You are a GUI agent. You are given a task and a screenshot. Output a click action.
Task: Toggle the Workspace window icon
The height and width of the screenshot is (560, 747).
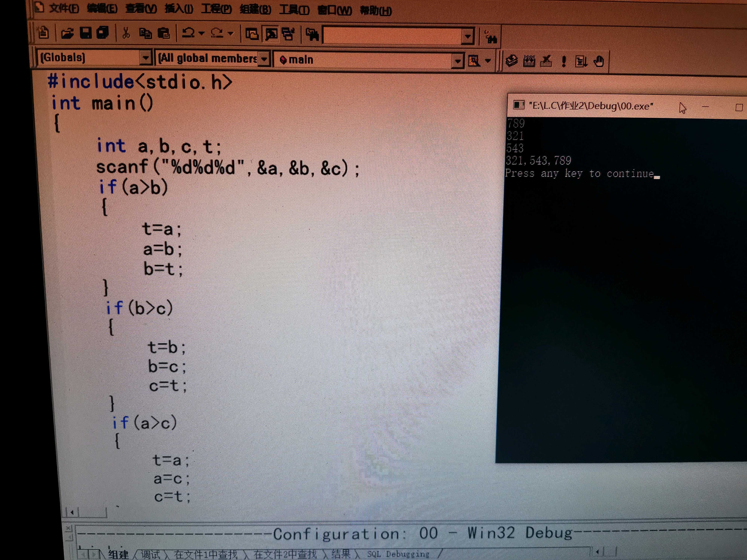point(252,34)
